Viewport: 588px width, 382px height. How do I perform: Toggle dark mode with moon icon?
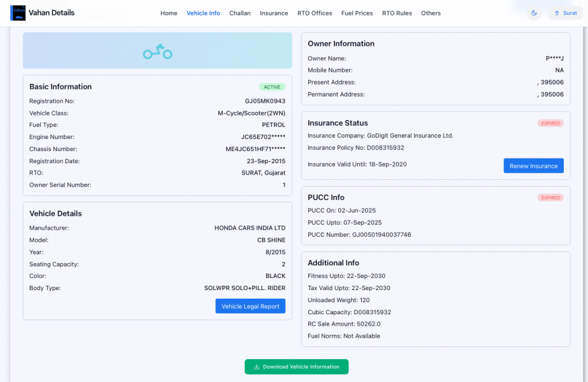534,13
